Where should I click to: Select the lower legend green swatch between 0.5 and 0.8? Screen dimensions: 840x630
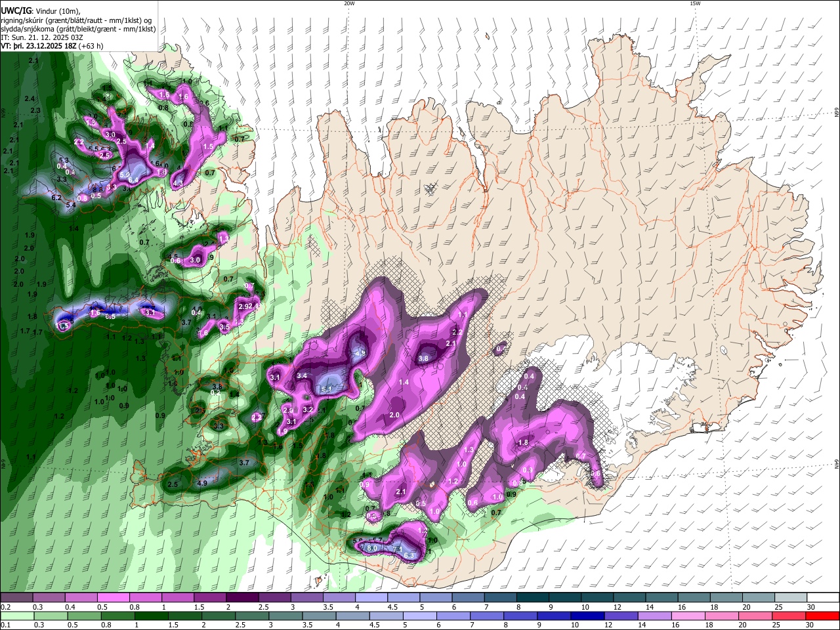tap(84, 616)
